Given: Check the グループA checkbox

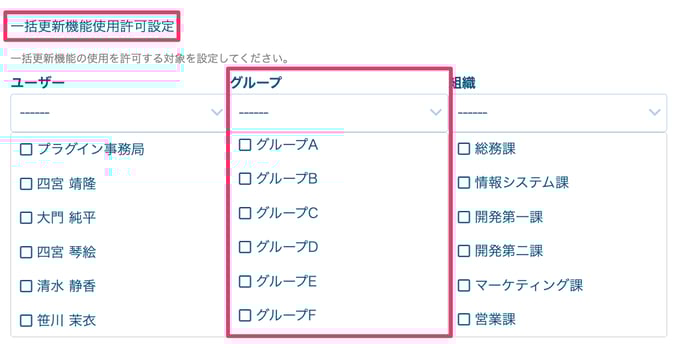Looking at the screenshot, I should 245,145.
